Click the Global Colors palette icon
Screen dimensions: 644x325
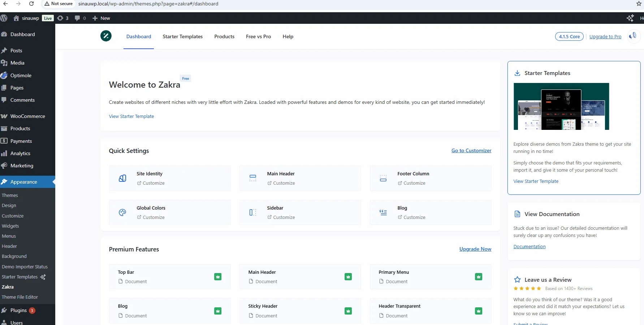point(122,212)
